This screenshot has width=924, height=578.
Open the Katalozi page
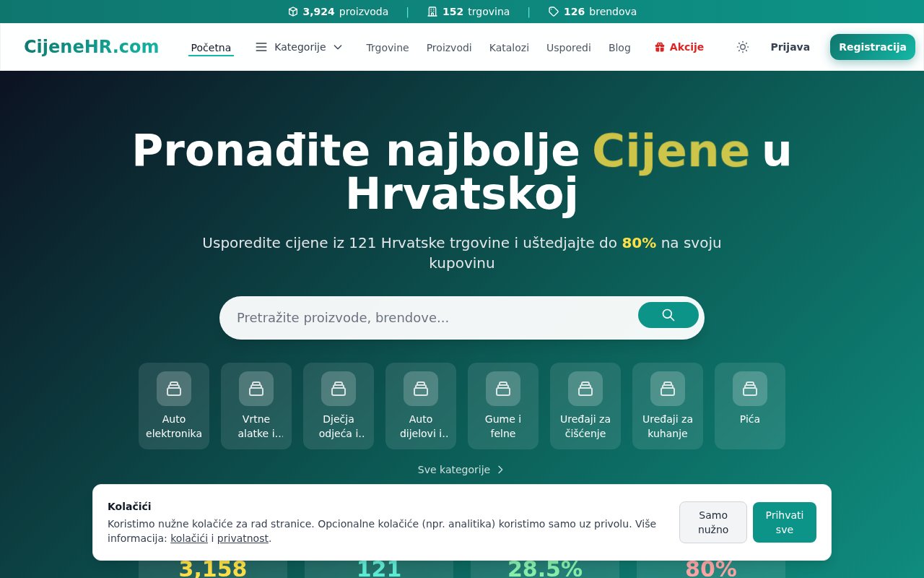pyautogui.click(x=509, y=48)
